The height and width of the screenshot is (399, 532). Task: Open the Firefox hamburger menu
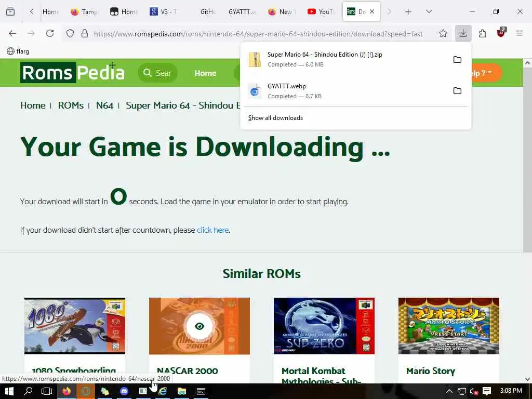520,33
